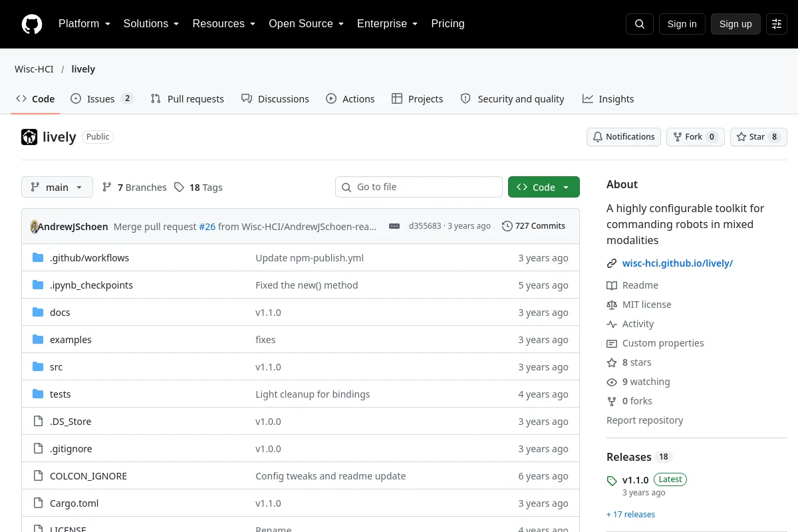Open the 'Fixed the new() method' commit
The width and height of the screenshot is (798, 532).
[x=307, y=285]
